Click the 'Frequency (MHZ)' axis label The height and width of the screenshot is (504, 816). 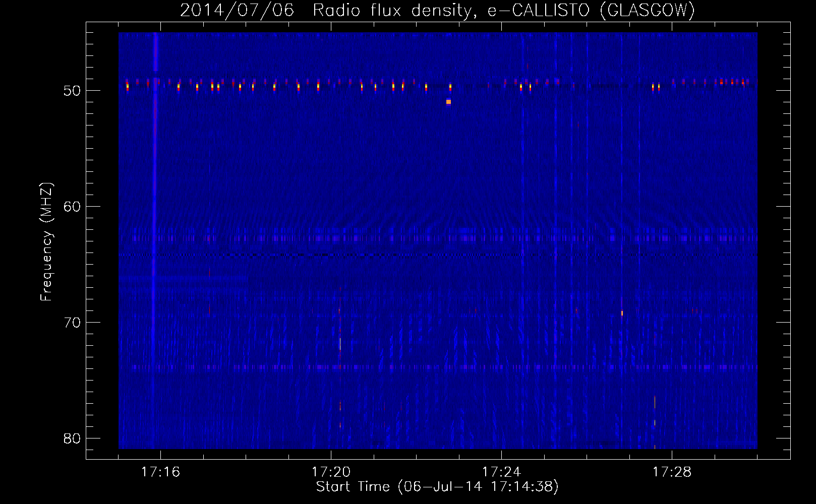tap(46, 242)
